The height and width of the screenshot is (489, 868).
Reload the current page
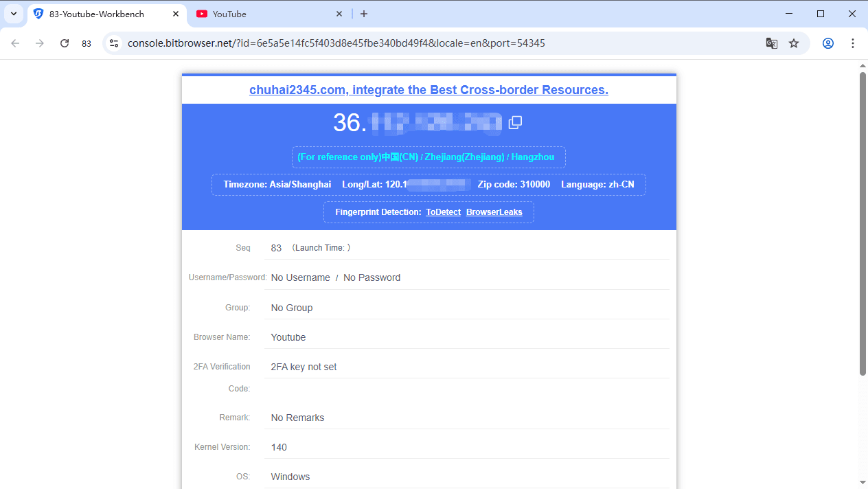click(65, 43)
